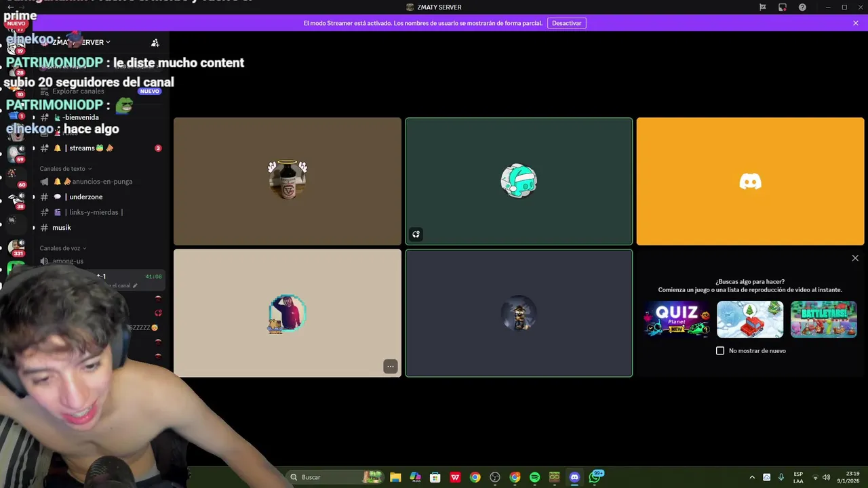This screenshot has height=488, width=868.
Task: Launch the Quiz Planet activity
Action: point(677,319)
